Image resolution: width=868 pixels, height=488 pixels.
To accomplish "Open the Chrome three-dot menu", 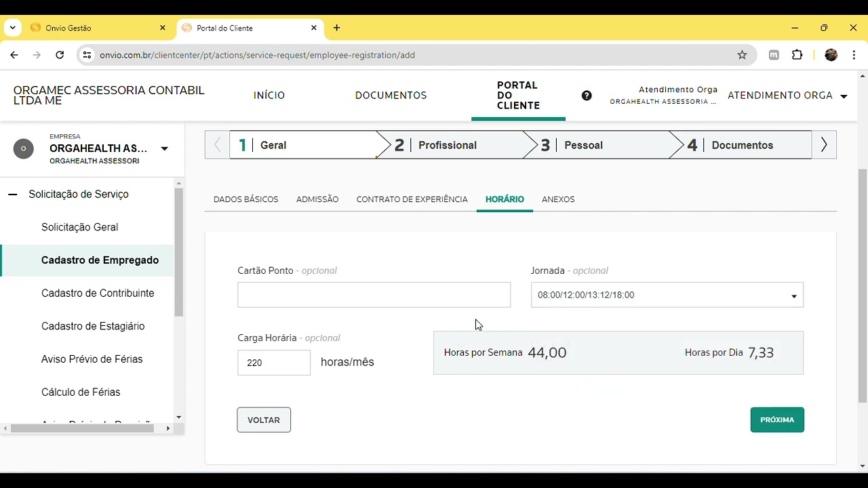I will [854, 55].
